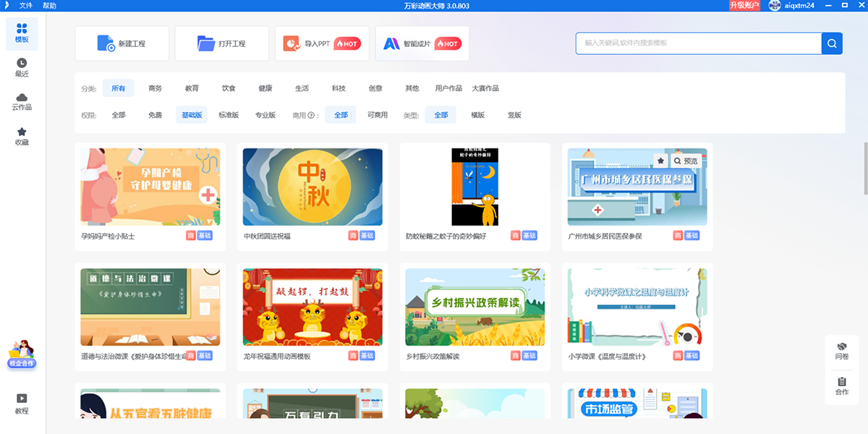The width and height of the screenshot is (868, 434).
Task: Click the 新建工程 button
Action: 122,43
